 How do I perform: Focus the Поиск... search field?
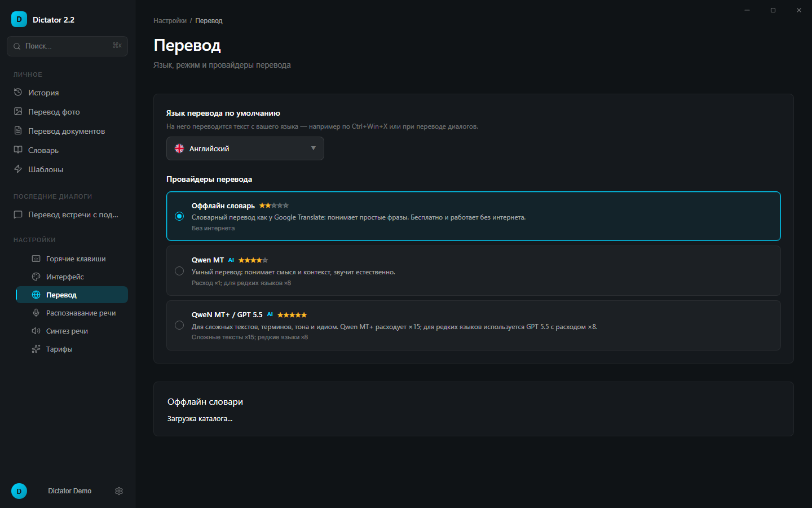coord(68,46)
